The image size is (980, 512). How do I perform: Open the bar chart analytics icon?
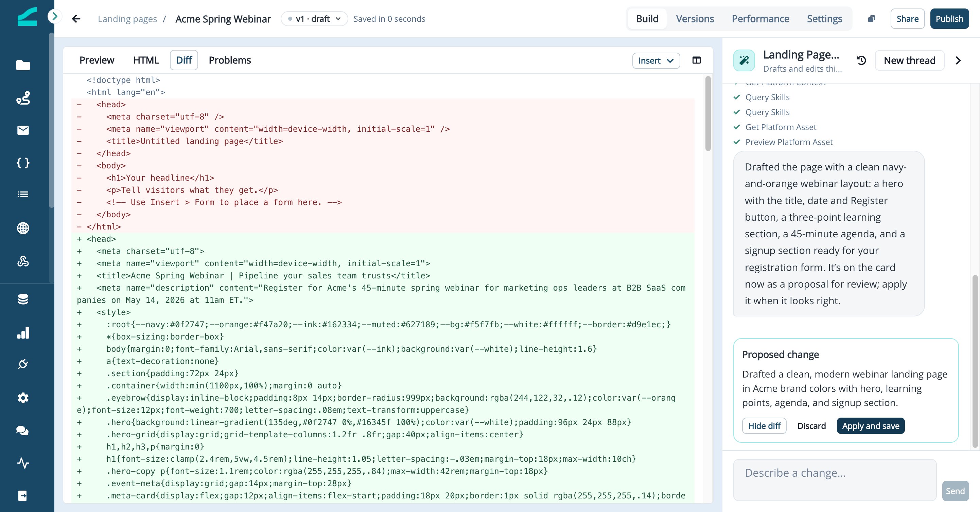click(23, 333)
